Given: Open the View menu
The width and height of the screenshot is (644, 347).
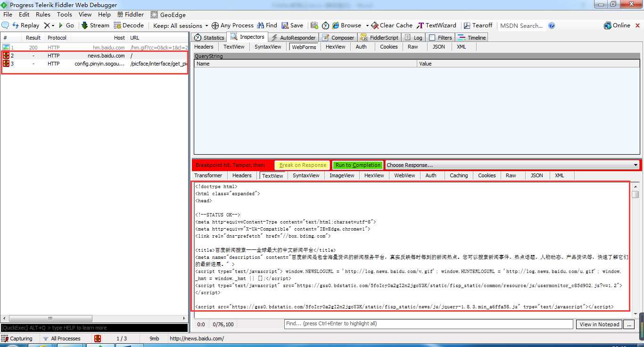Looking at the screenshot, I should [85, 15].
